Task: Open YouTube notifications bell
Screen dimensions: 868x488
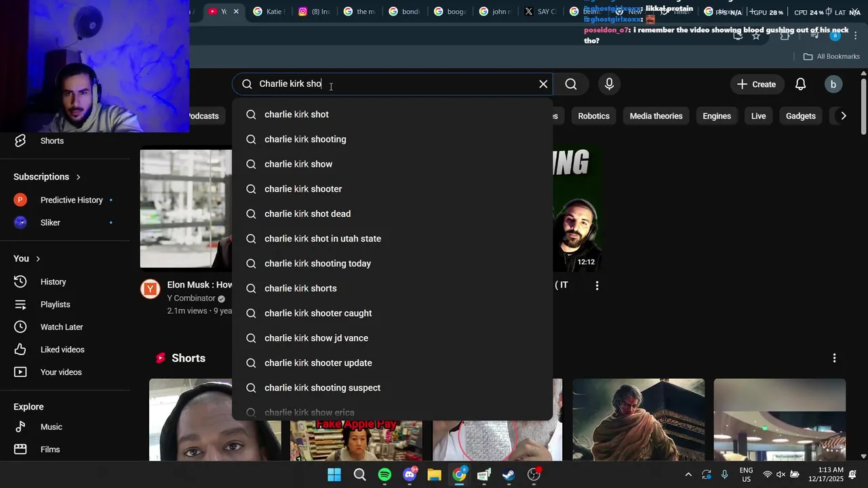Action: coord(800,84)
